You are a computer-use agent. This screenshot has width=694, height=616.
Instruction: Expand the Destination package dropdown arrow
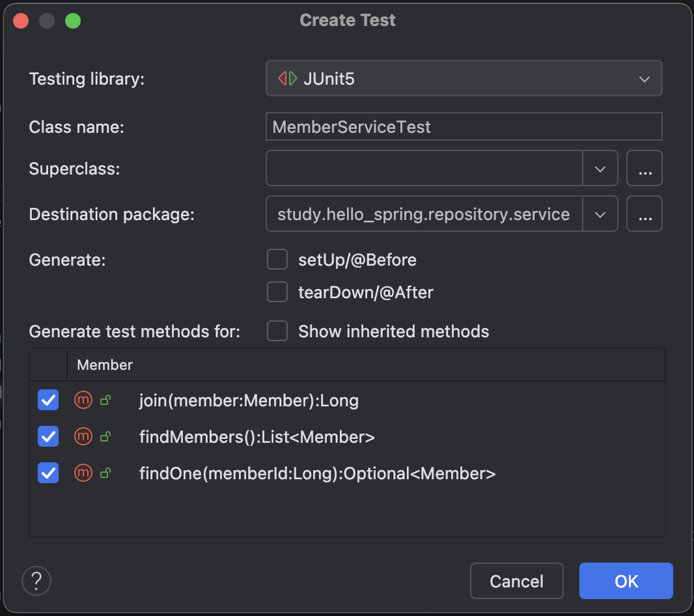[x=600, y=214]
